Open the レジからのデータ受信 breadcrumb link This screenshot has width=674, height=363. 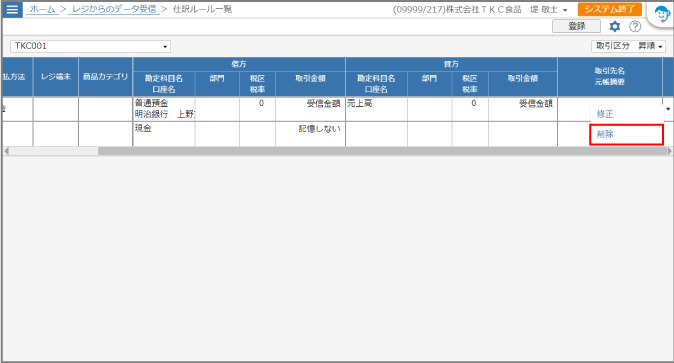pyautogui.click(x=114, y=9)
